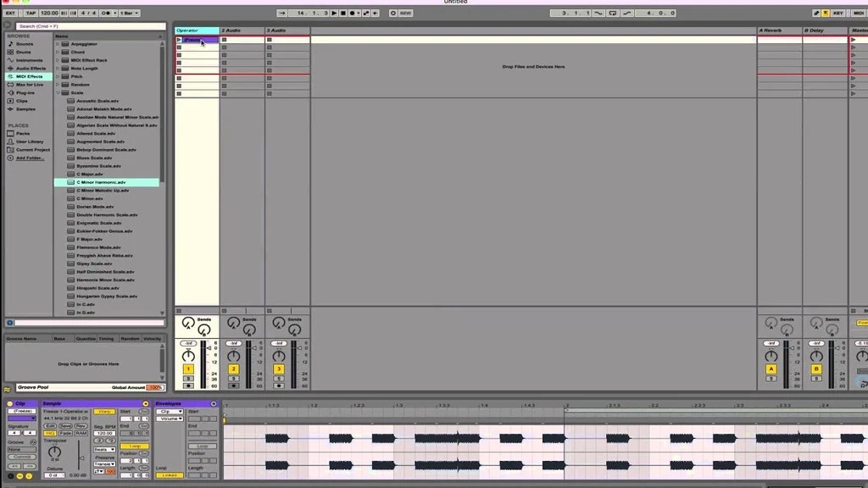The height and width of the screenshot is (488, 868).
Task: Click the Save button in the Sample box
Action: tap(66, 426)
